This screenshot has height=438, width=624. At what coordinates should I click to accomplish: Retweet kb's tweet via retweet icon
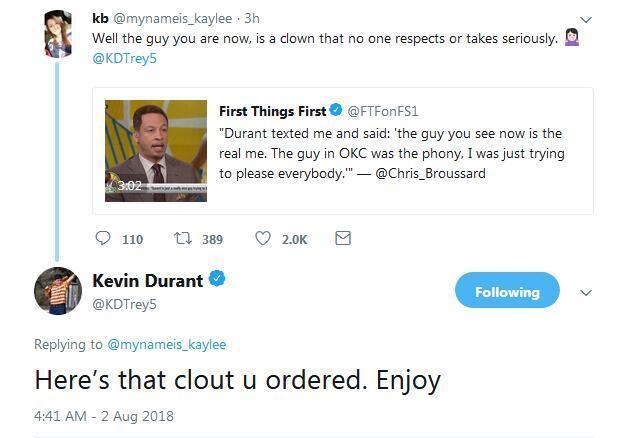pyautogui.click(x=182, y=239)
